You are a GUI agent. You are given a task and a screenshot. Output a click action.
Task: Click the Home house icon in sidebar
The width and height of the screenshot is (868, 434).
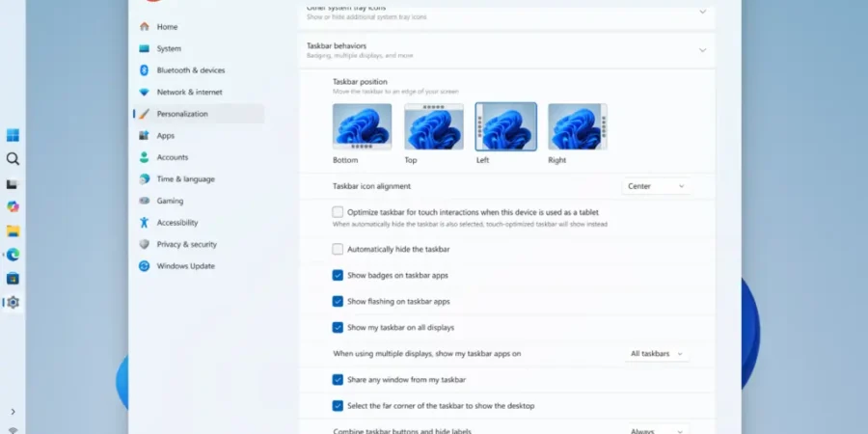point(144,27)
